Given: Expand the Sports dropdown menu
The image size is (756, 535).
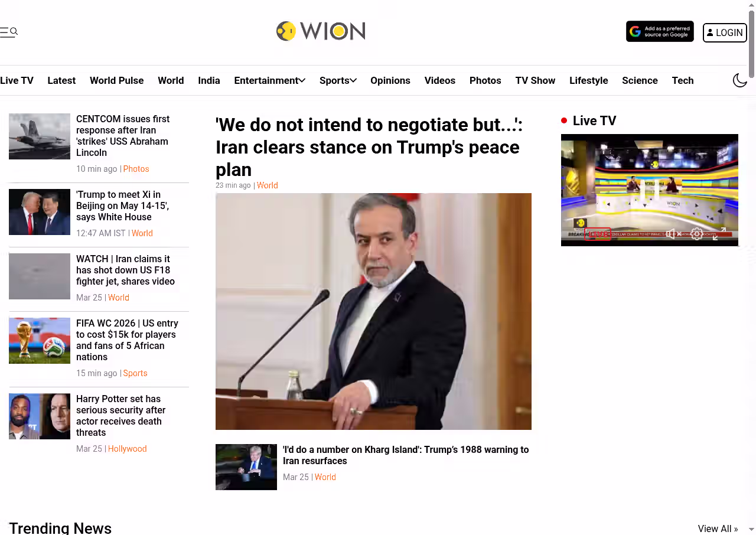Looking at the screenshot, I should pos(338,80).
